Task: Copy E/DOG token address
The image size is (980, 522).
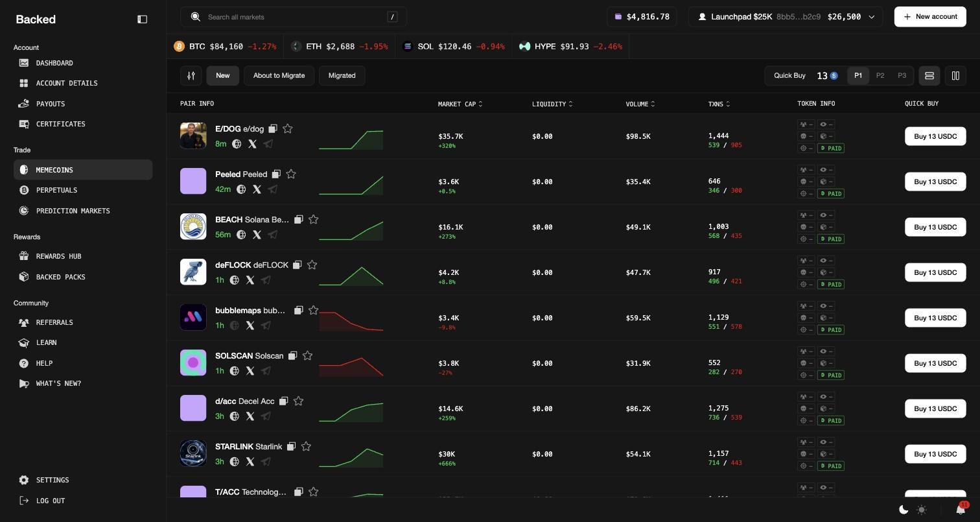Action: pos(273,129)
